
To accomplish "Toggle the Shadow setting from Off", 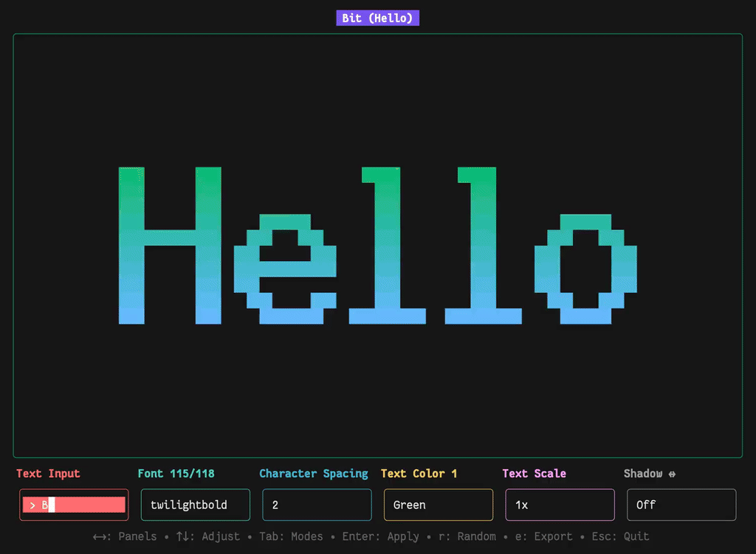I will coord(681,505).
